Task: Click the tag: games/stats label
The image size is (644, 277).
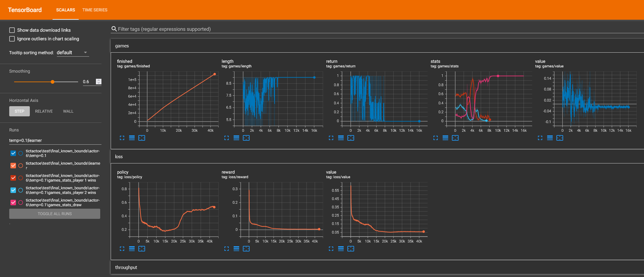Action: point(444,66)
